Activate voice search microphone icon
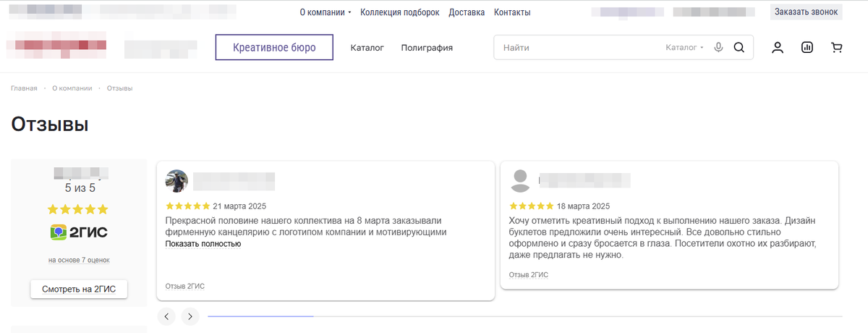 tap(718, 48)
